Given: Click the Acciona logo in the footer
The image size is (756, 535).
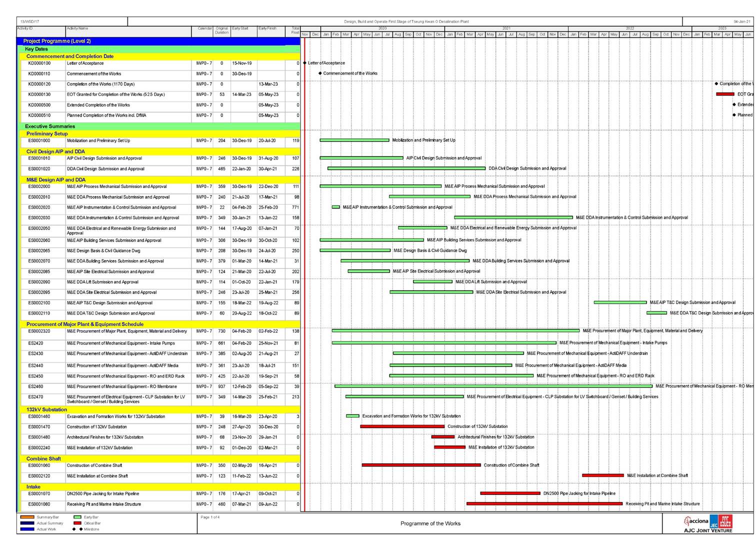Looking at the screenshot, I should [x=696, y=521].
